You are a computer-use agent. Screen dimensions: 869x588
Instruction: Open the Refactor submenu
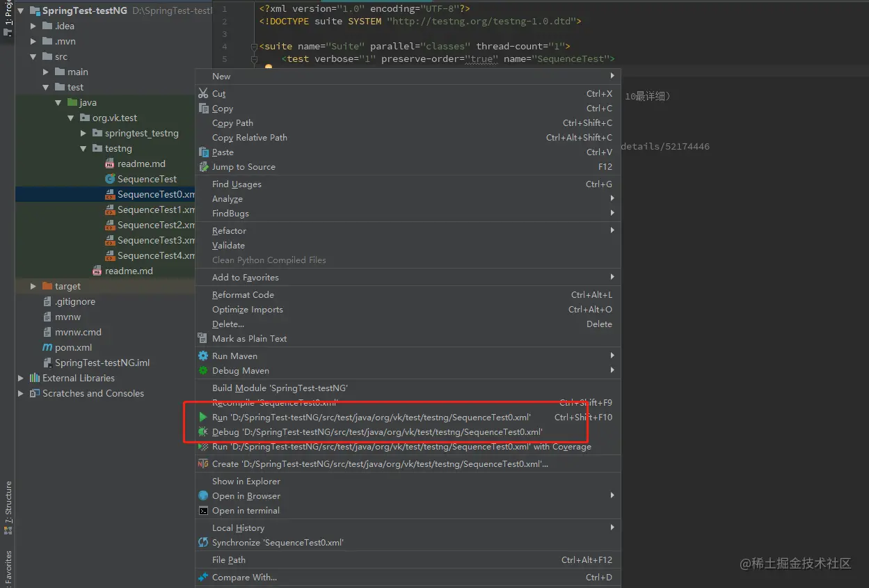click(408, 230)
